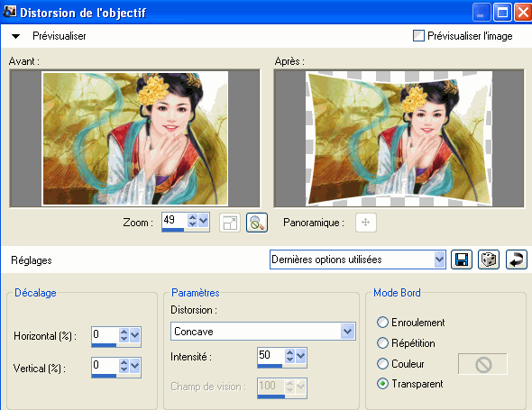This screenshot has height=410, width=532.
Task: Click the dialog title bar application icon
Action: 9,12
